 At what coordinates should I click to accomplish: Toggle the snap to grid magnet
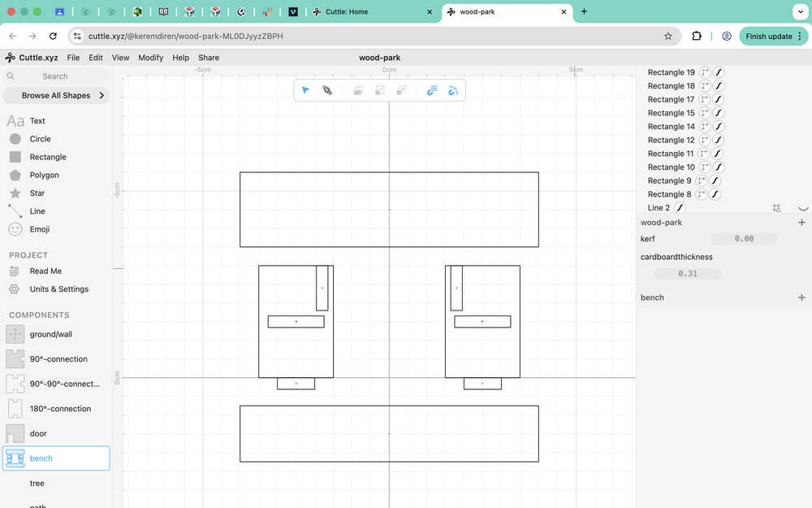tap(432, 90)
